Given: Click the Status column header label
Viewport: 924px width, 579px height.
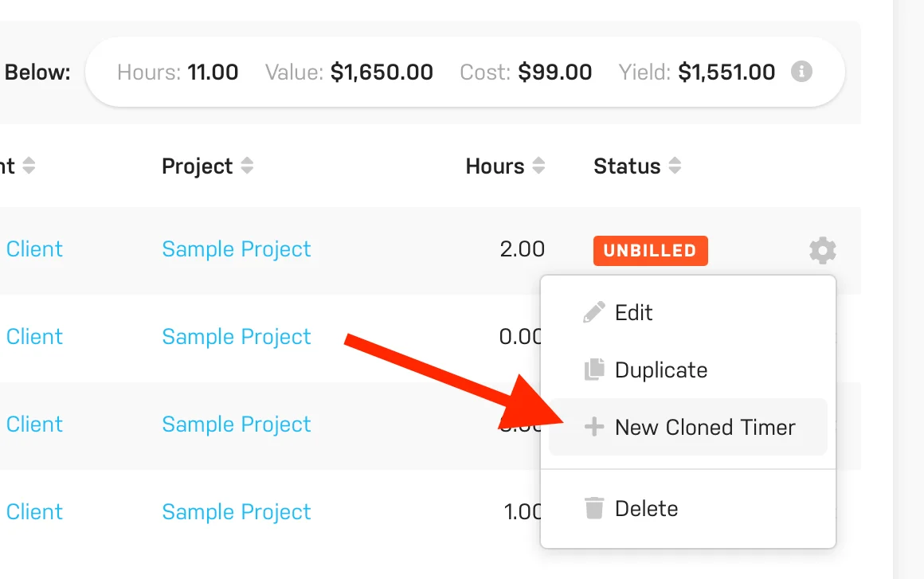Looking at the screenshot, I should 627,166.
